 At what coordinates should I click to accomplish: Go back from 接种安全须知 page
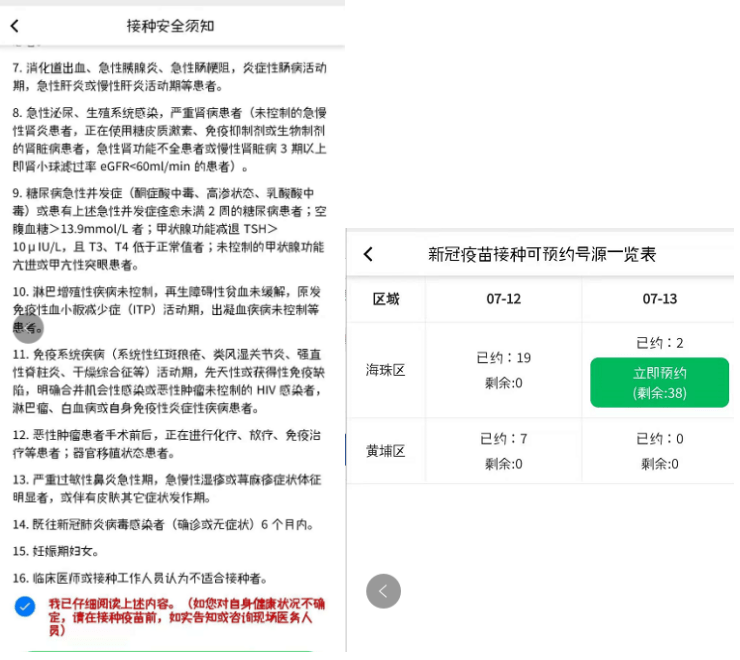click(15, 25)
